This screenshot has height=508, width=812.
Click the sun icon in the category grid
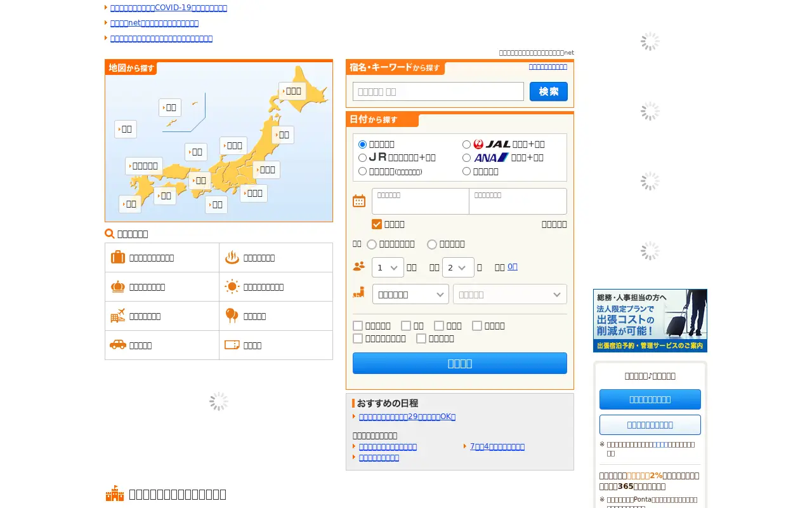[232, 286]
